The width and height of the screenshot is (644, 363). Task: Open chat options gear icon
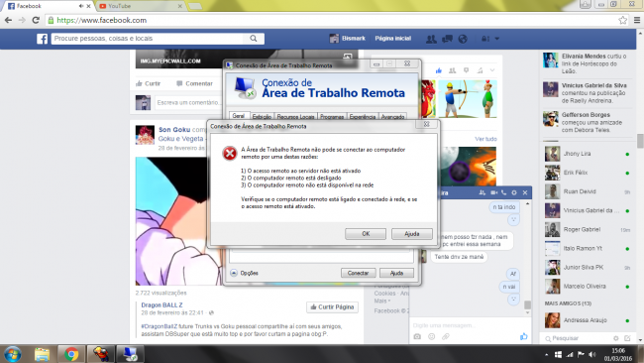[514, 192]
